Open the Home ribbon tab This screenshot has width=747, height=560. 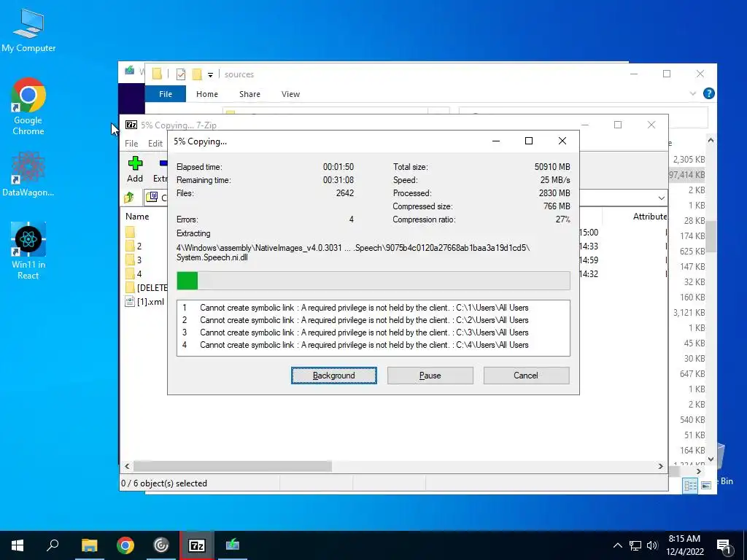tap(206, 94)
